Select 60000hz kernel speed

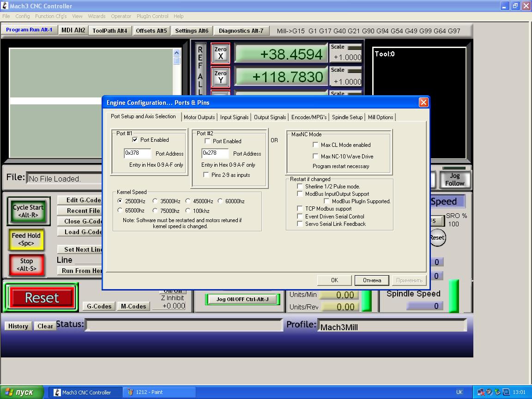(x=220, y=201)
